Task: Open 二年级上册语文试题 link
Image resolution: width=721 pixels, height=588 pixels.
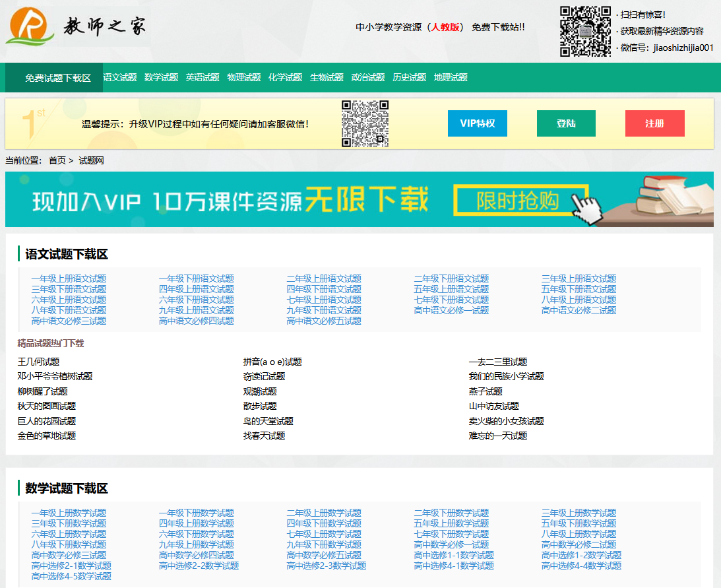Action: click(324, 278)
